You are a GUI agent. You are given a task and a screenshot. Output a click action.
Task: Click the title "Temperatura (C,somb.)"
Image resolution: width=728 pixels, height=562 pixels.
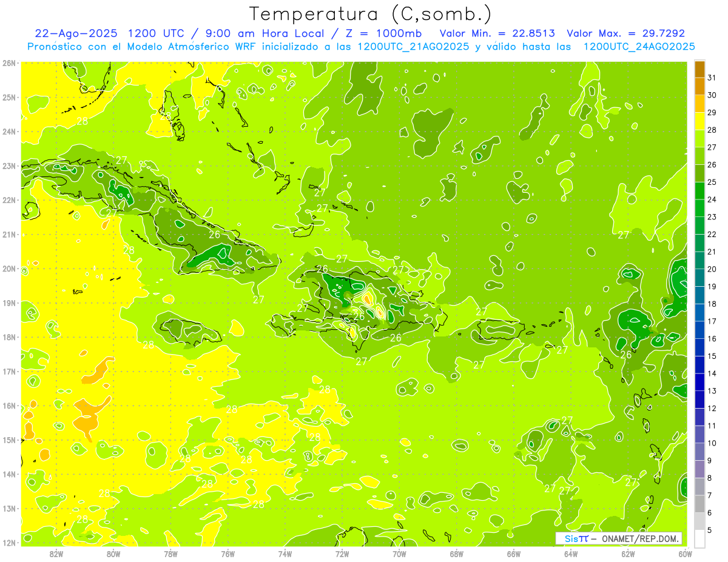tap(370, 15)
